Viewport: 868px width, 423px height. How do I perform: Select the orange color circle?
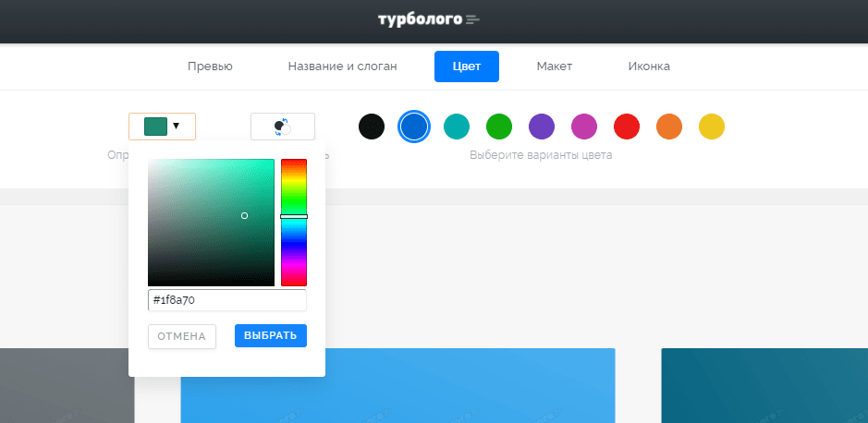coord(669,127)
